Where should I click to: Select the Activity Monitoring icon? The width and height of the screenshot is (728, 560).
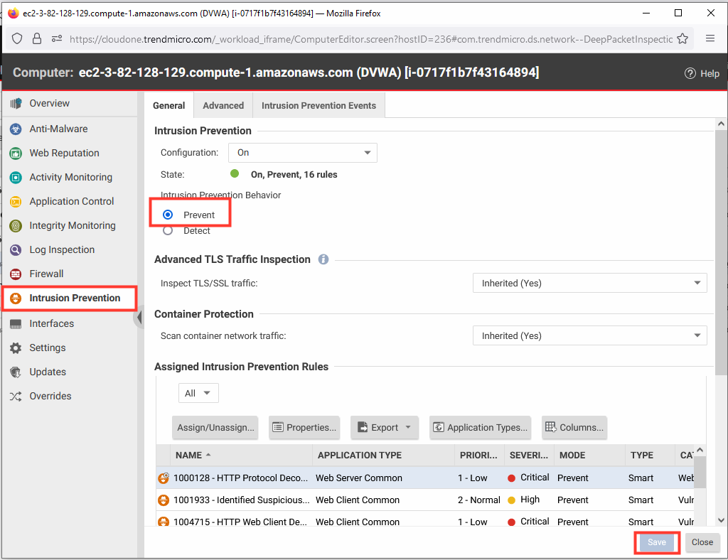click(x=16, y=177)
